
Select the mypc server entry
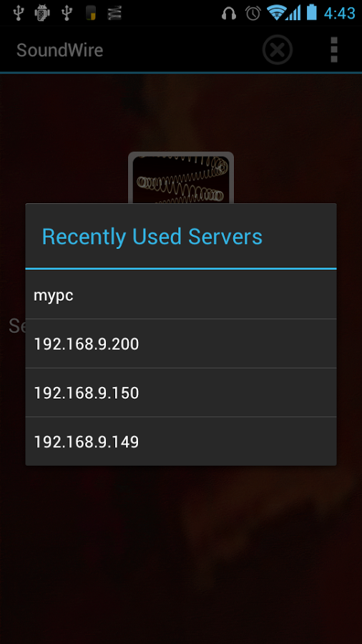point(181,295)
